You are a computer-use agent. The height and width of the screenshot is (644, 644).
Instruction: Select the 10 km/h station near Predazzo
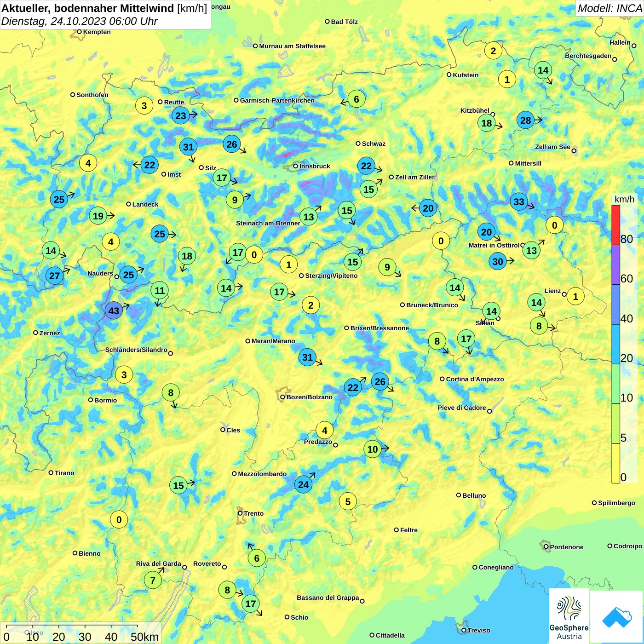tap(373, 449)
